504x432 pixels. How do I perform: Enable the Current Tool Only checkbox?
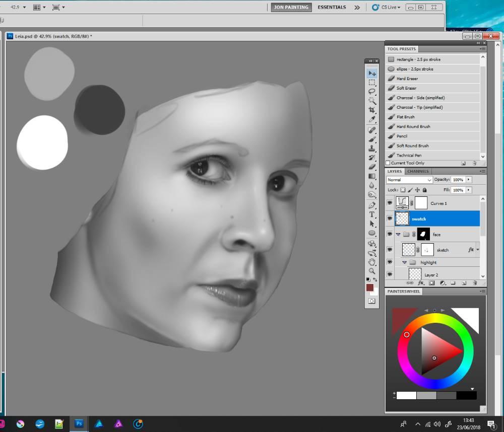point(388,163)
